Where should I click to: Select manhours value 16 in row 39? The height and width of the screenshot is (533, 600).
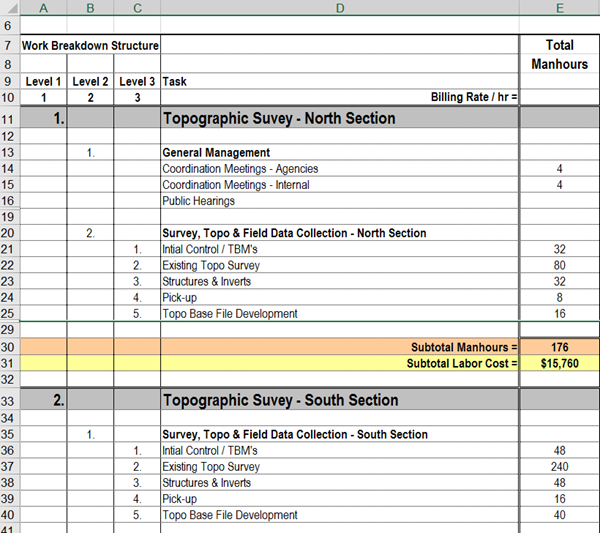click(559, 499)
